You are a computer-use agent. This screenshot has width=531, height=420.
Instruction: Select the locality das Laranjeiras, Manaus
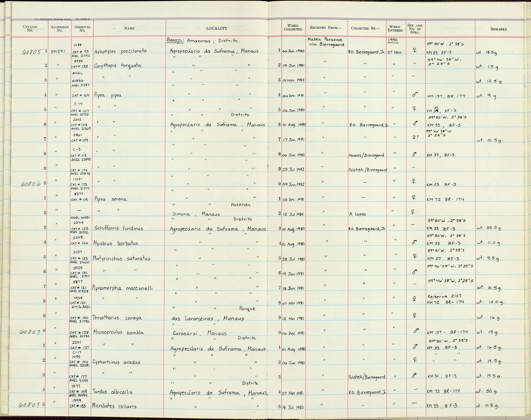208,318
